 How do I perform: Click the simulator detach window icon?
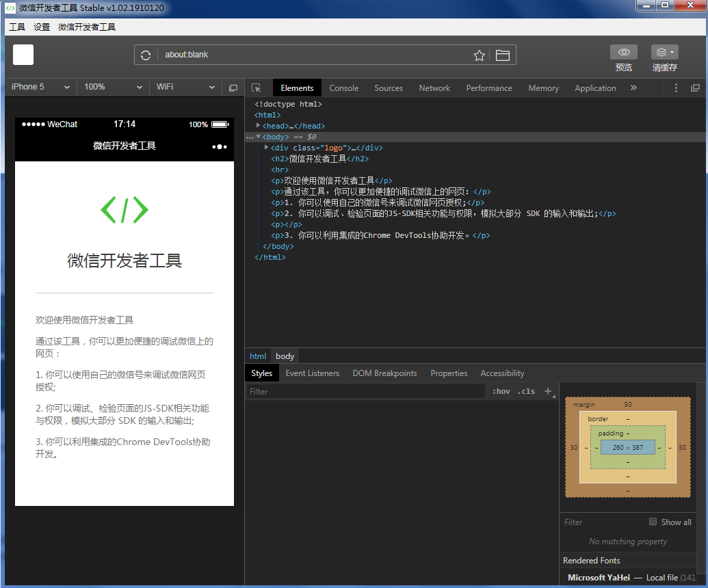click(x=233, y=88)
